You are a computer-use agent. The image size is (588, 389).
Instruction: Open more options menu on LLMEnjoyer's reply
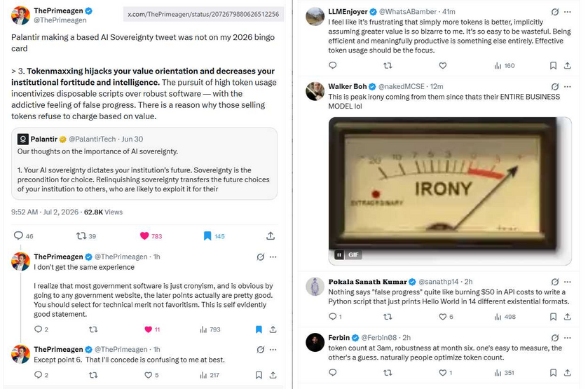[x=568, y=12]
